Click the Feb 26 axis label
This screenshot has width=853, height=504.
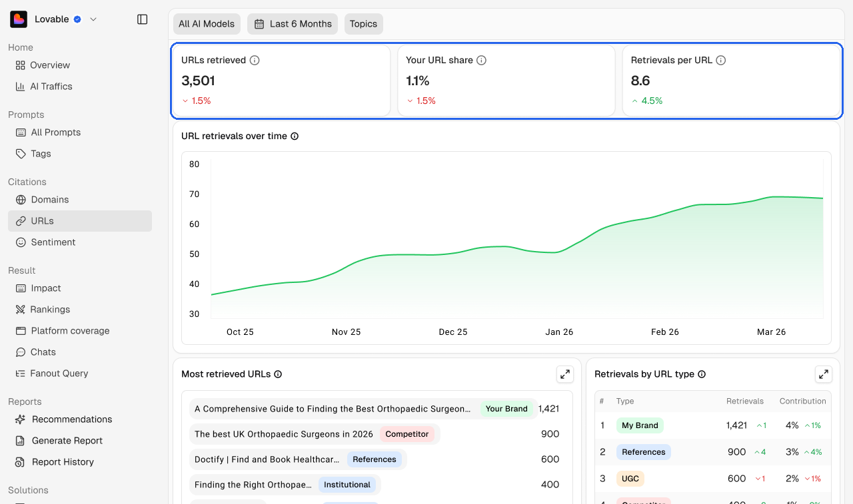(x=665, y=332)
